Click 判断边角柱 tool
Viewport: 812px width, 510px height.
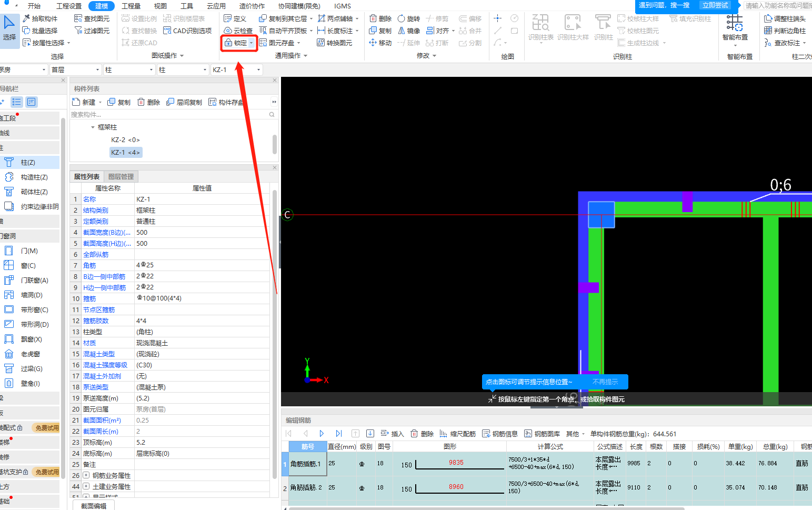(785, 31)
